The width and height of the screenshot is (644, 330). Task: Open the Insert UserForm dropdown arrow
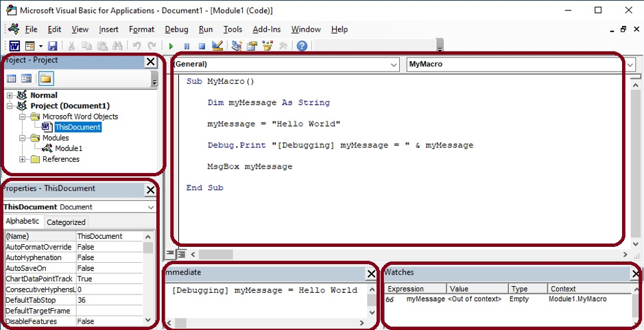(40, 45)
